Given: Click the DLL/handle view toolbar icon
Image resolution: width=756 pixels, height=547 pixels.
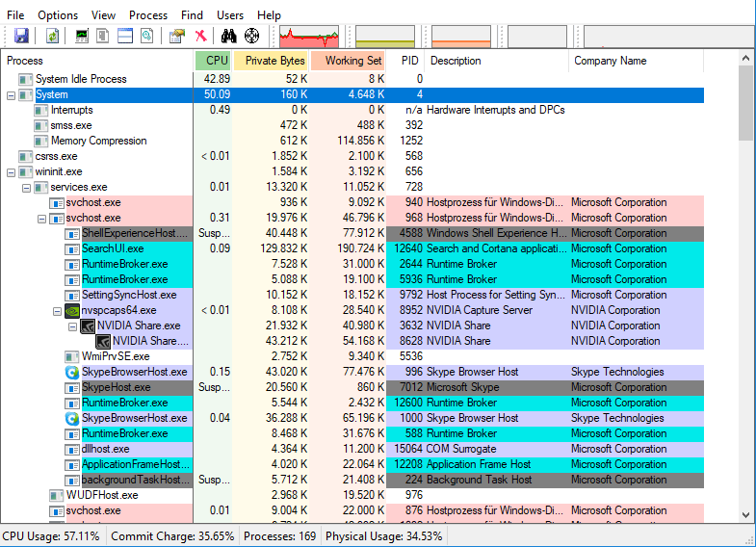Looking at the screenshot, I should point(147,36).
